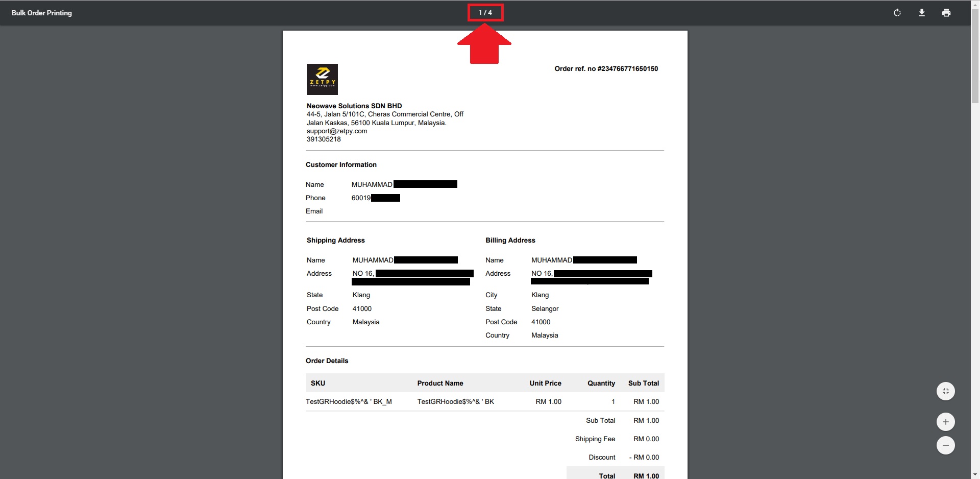The width and height of the screenshot is (980, 479).
Task: Download the bulk order PDF
Action: 922,13
